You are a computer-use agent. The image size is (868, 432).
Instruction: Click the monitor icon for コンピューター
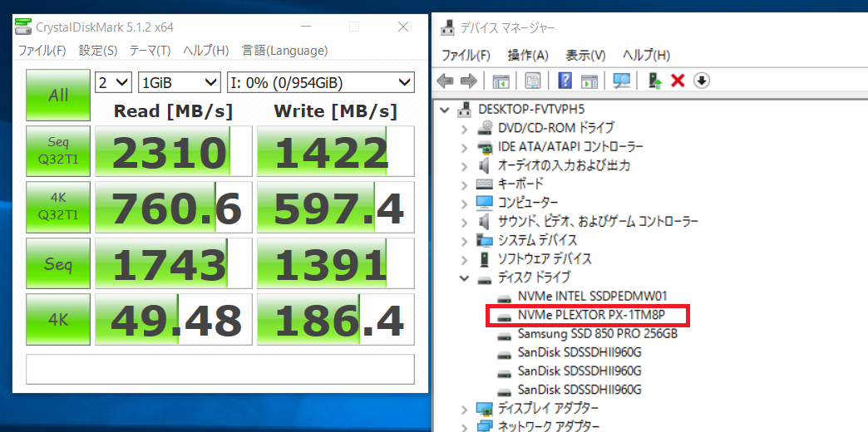pos(484,203)
